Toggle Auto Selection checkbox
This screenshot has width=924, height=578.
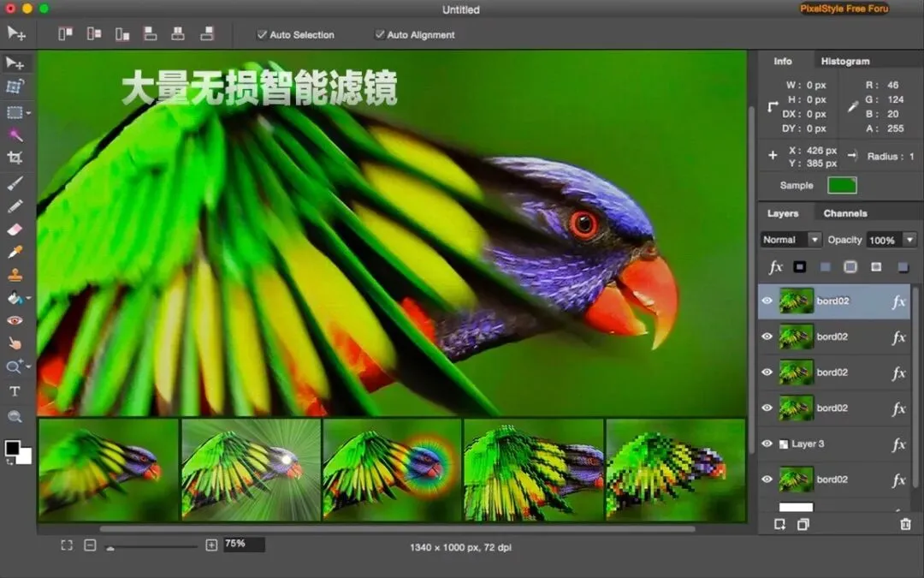tap(263, 35)
